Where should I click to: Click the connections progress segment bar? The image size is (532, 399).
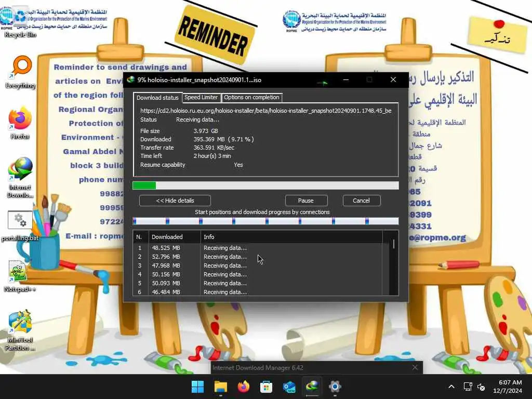click(x=265, y=221)
